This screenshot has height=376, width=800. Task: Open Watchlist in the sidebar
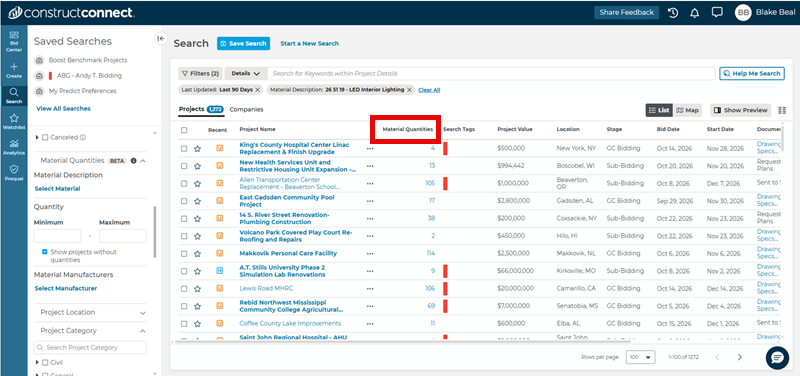pos(14,121)
